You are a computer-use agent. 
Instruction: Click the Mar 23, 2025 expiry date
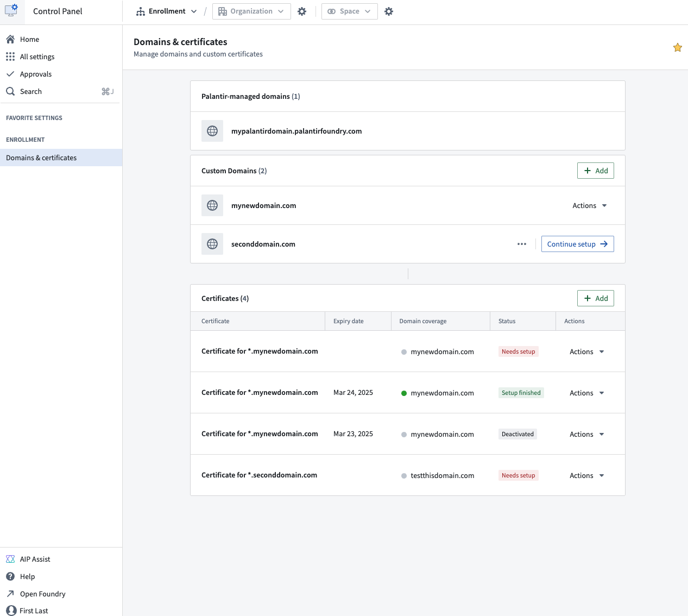(353, 433)
